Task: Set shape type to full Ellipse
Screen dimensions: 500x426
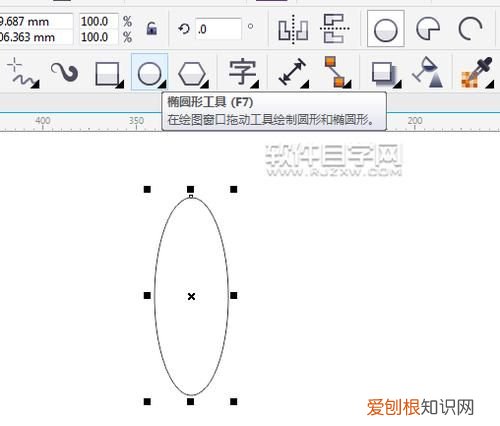Action: pyautogui.click(x=386, y=29)
